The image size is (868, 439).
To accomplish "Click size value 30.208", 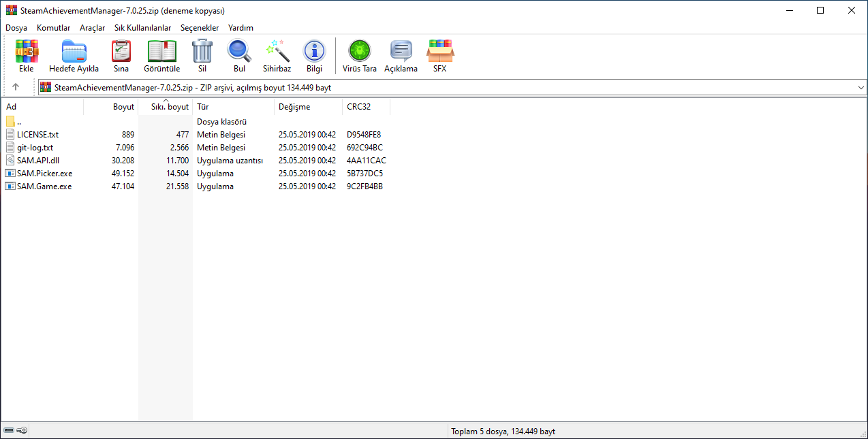I will (123, 161).
